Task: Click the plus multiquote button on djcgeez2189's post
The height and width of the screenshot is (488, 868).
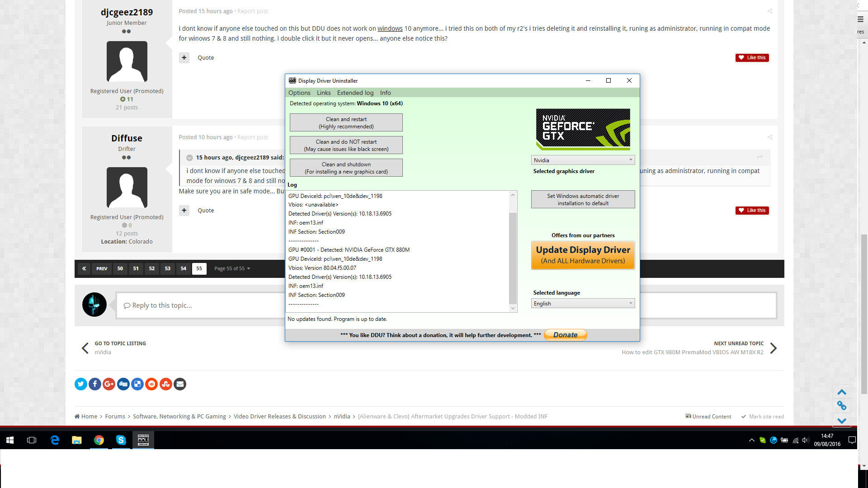Action: tap(184, 57)
